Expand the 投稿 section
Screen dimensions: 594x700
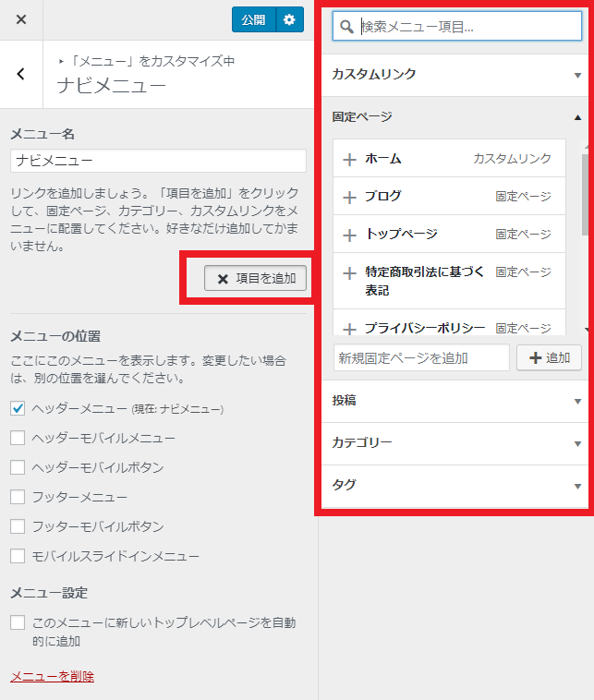tap(456, 401)
